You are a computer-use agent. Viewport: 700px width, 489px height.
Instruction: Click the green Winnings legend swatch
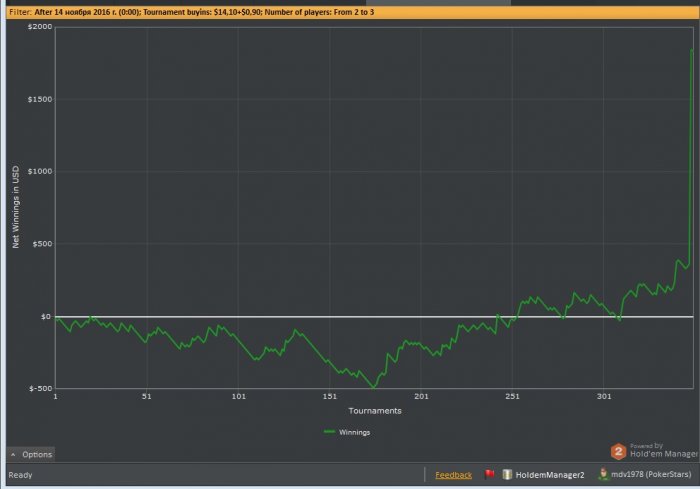click(x=330, y=432)
